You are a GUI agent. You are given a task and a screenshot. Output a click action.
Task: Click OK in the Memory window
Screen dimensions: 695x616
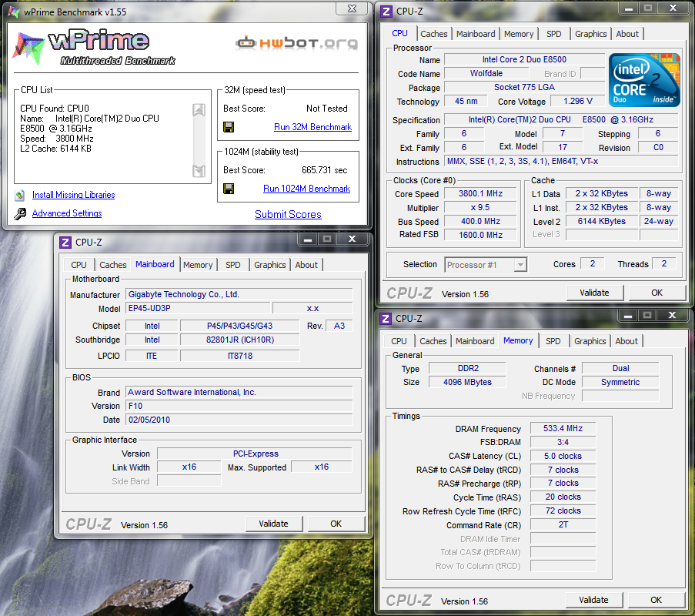click(x=656, y=600)
